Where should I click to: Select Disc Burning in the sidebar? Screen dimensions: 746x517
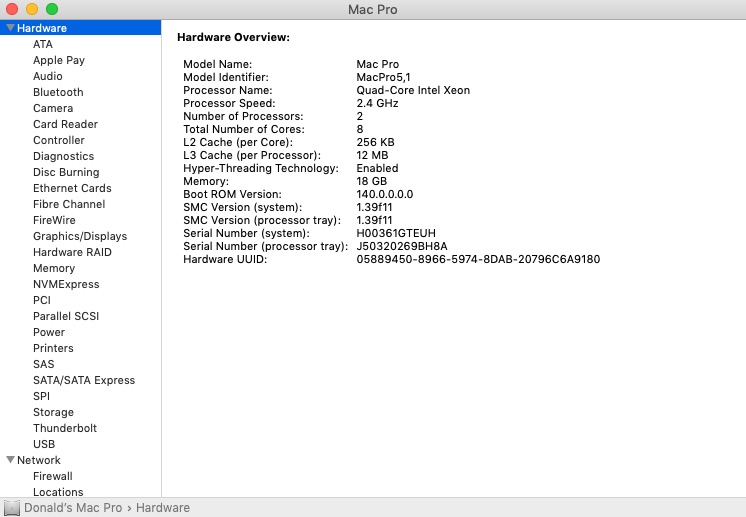(x=66, y=172)
